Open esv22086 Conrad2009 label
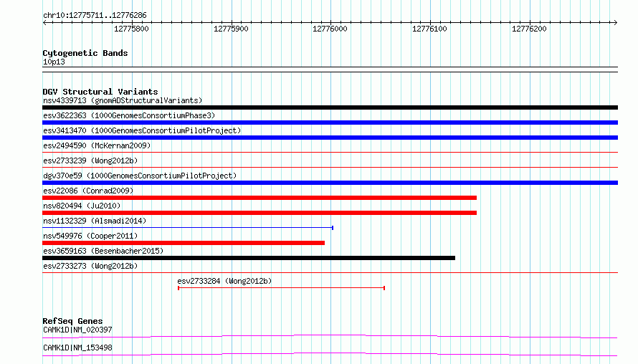The height and width of the screenshot is (364, 638). coord(88,191)
